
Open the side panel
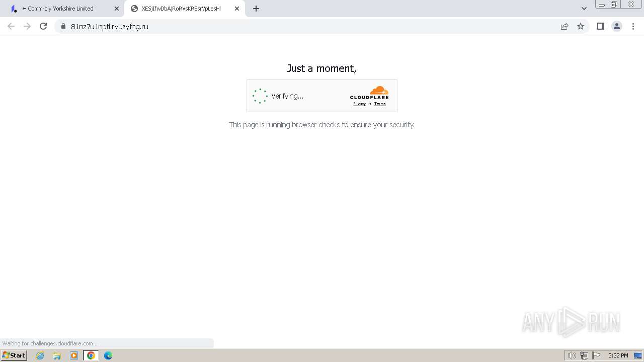pos(600,26)
